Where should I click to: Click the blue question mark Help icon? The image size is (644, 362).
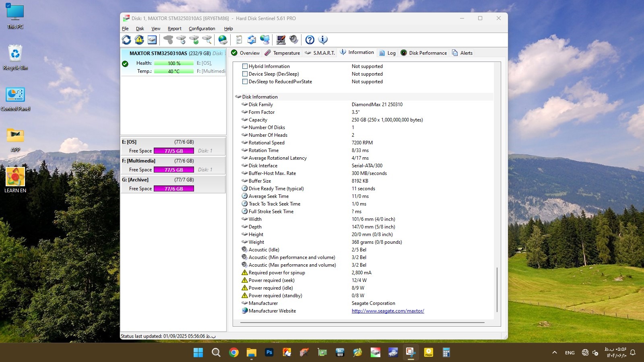[310, 39]
